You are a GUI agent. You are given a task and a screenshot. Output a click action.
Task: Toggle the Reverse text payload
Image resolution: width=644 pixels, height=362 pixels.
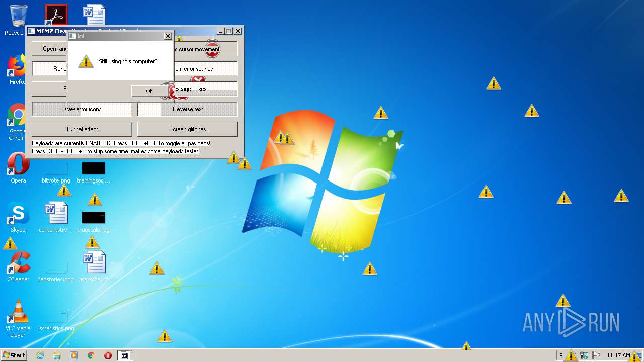pyautogui.click(x=188, y=109)
